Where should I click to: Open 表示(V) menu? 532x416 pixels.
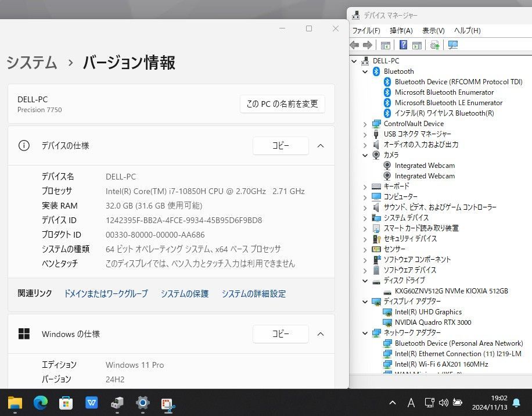[x=433, y=31]
